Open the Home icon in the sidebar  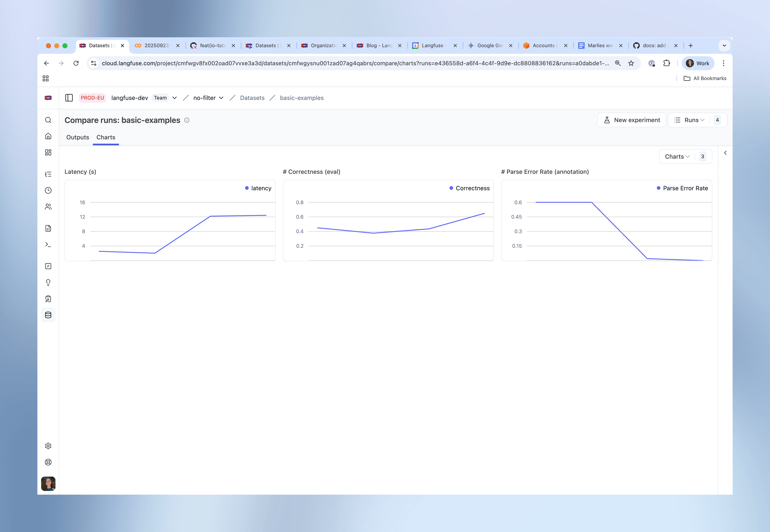pyautogui.click(x=48, y=136)
